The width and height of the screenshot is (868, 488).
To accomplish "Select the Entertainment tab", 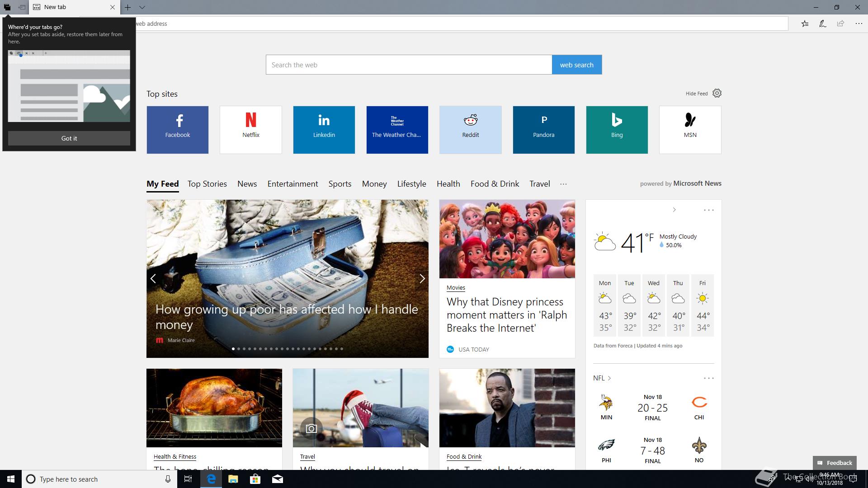I will pyautogui.click(x=293, y=184).
